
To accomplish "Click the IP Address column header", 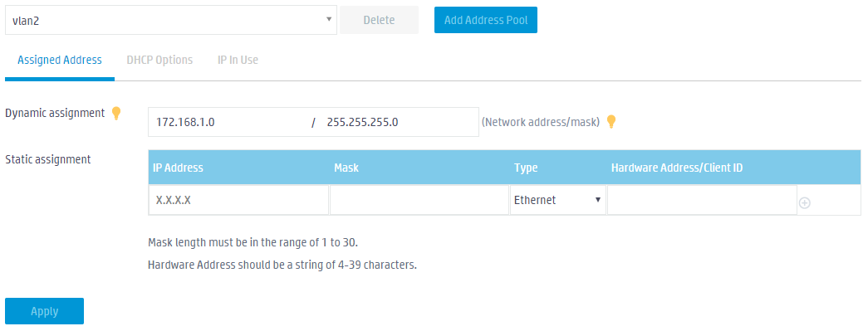I will click(x=179, y=168).
